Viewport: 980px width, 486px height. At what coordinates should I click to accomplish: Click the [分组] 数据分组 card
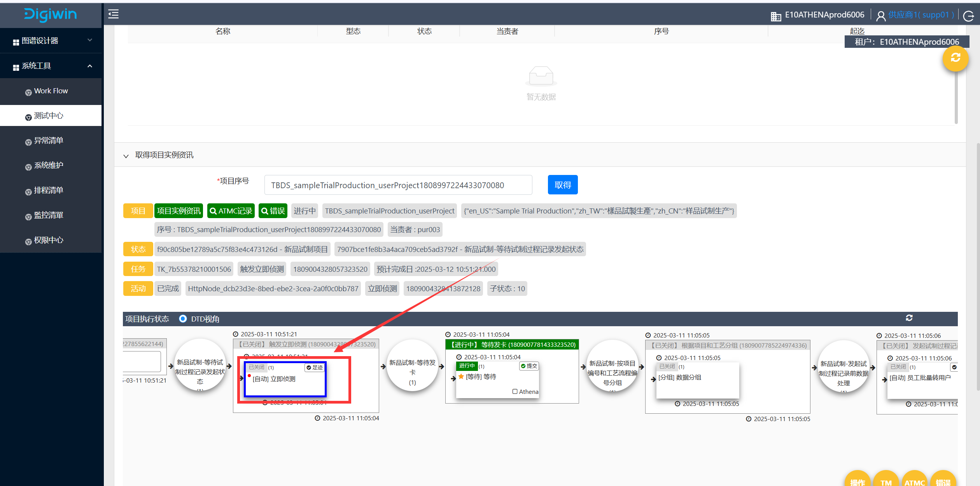click(697, 380)
